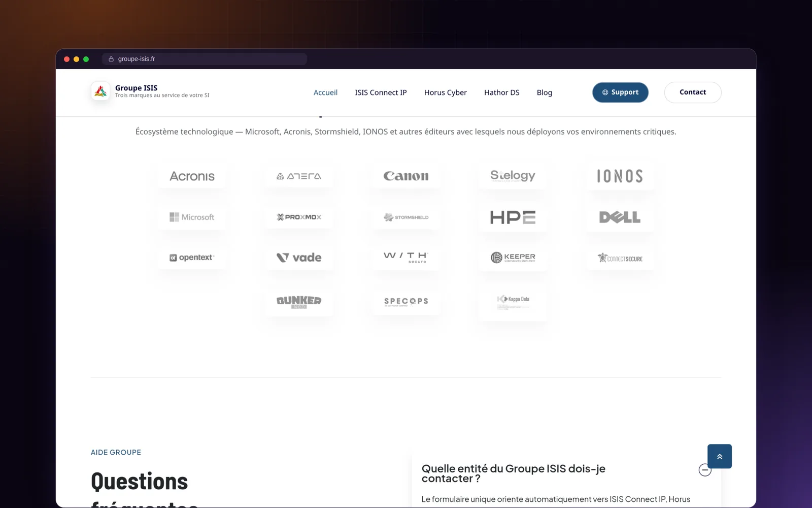Select the Microsoft logo card
The width and height of the screenshot is (812, 508).
[192, 217]
